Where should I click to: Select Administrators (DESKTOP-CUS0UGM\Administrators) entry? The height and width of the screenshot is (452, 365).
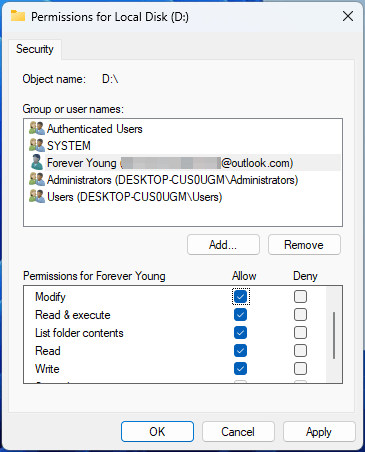coord(172,180)
